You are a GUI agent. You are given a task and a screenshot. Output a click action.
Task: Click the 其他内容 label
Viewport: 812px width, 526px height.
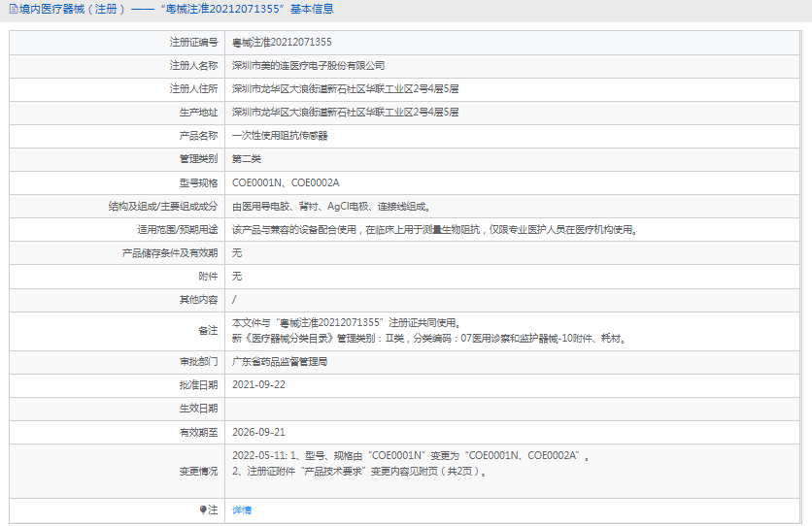tap(199, 300)
